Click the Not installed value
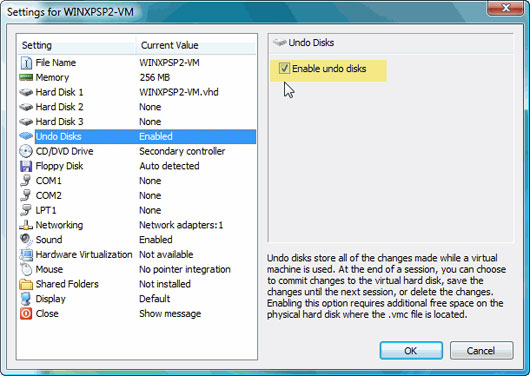Image resolution: width=530 pixels, height=376 pixels. click(x=165, y=284)
